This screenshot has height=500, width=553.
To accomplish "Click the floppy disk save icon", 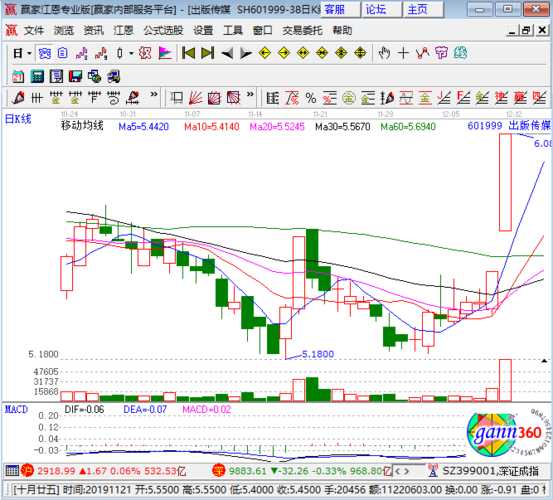I will pos(75,76).
